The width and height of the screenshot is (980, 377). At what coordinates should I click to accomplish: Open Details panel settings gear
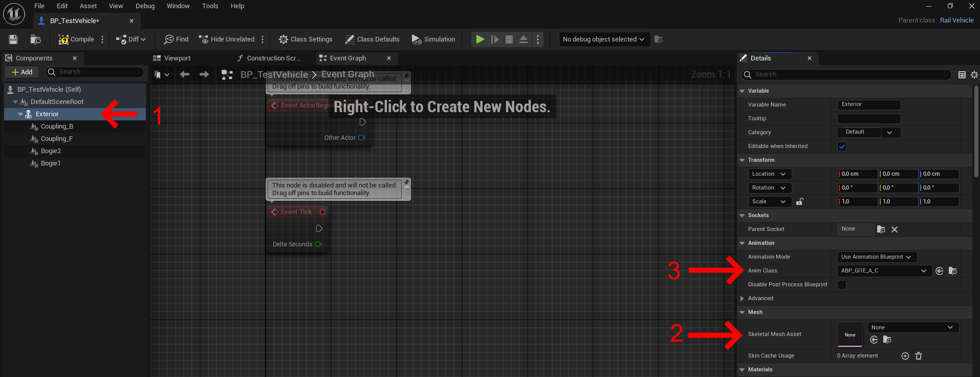974,75
